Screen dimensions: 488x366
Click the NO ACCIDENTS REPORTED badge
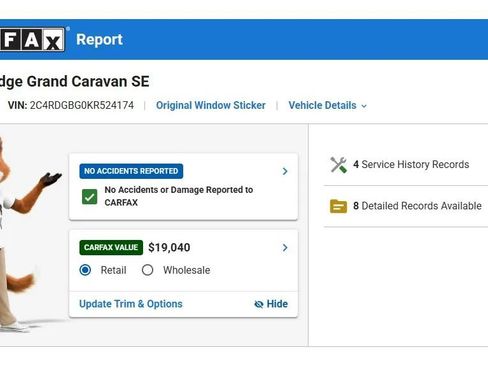pyautogui.click(x=131, y=171)
